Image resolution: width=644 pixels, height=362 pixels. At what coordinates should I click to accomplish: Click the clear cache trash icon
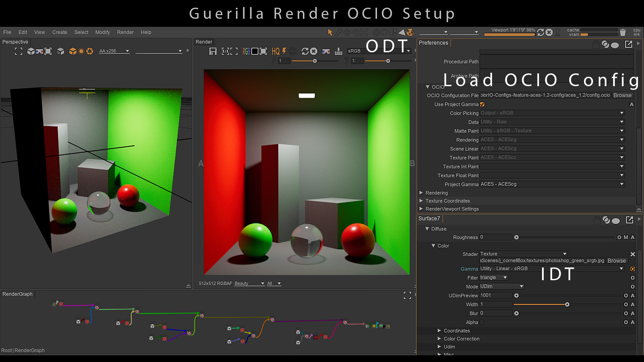click(x=623, y=32)
